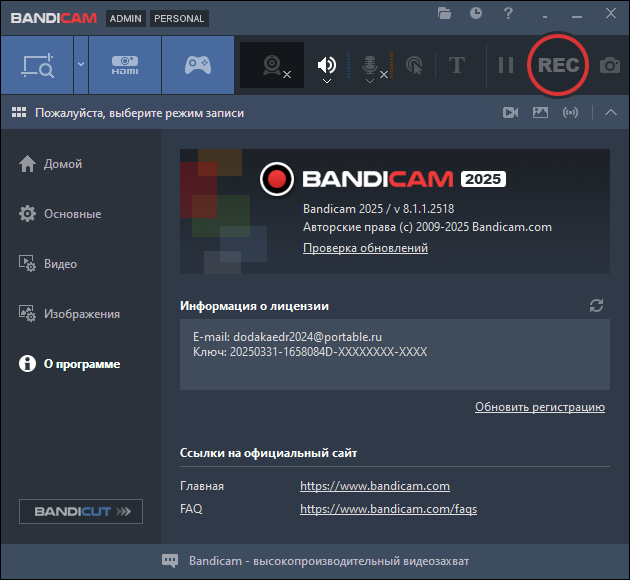Viewport: 630px width, 580px height.
Task: Click the text overlay T icon
Action: (457, 65)
